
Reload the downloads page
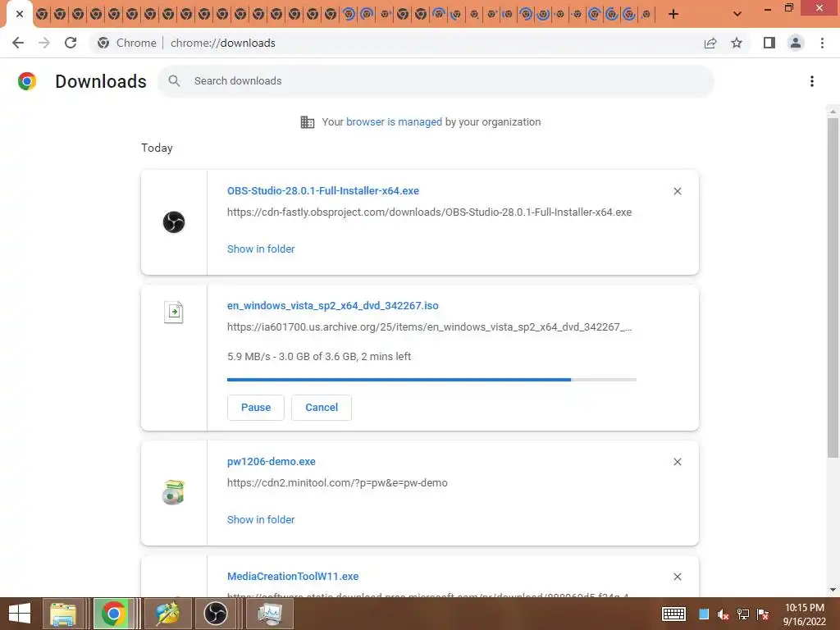(x=71, y=43)
